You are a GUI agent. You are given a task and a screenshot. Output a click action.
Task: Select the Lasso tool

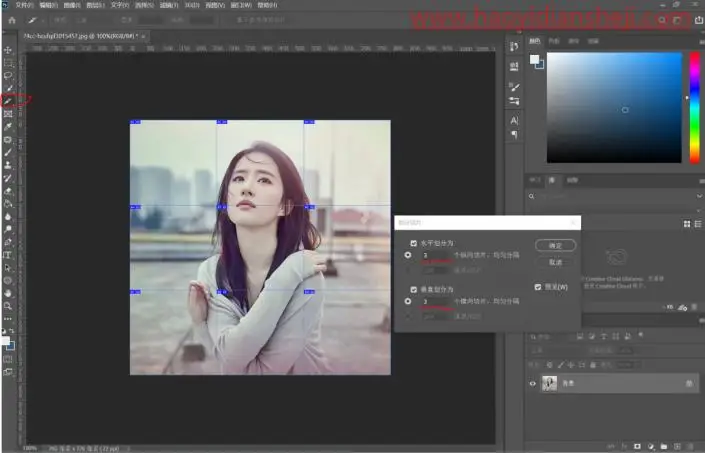8,76
